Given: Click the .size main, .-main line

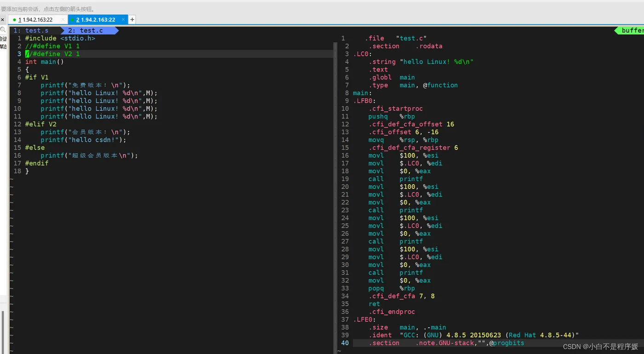Looking at the screenshot, I should tap(407, 328).
